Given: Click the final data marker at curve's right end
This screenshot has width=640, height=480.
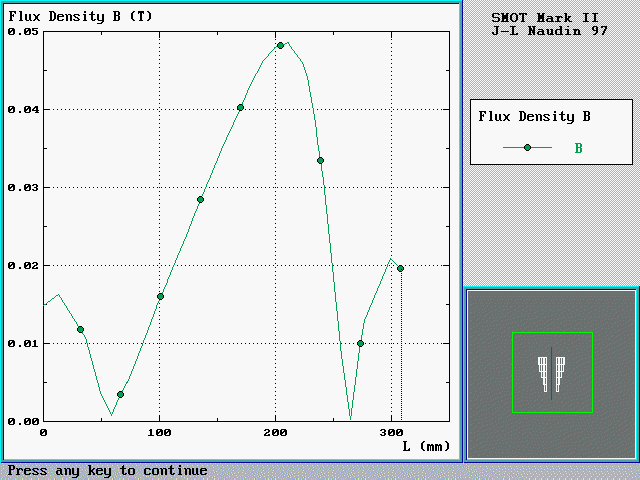Looking at the screenshot, I should click(400, 268).
